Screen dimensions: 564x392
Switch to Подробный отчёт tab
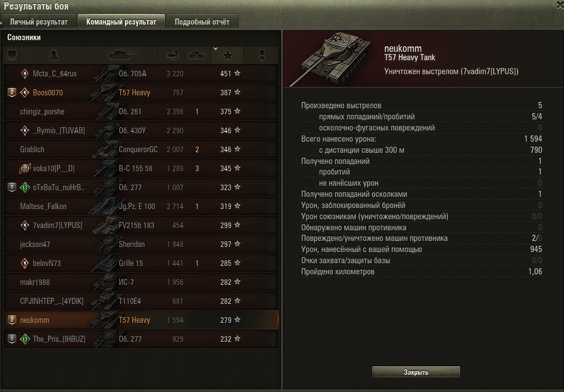pos(202,22)
